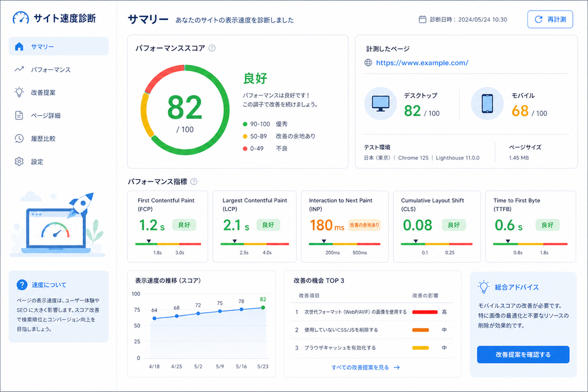This screenshot has height=392, width=588.
Task: Click the speedometer logo icon
Action: [21, 18]
